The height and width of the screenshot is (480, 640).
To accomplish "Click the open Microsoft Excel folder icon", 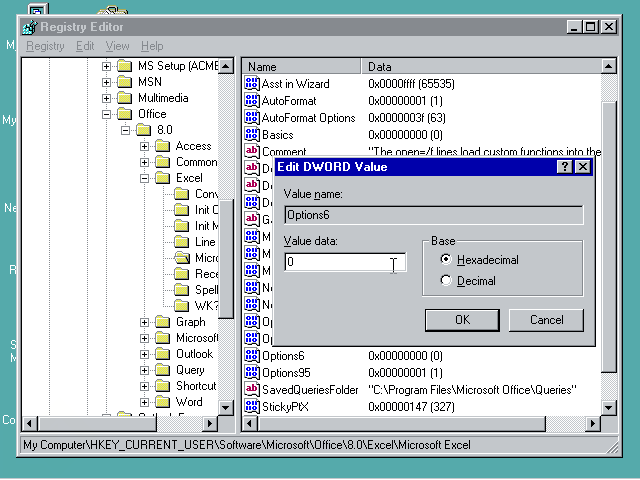I will point(182,258).
